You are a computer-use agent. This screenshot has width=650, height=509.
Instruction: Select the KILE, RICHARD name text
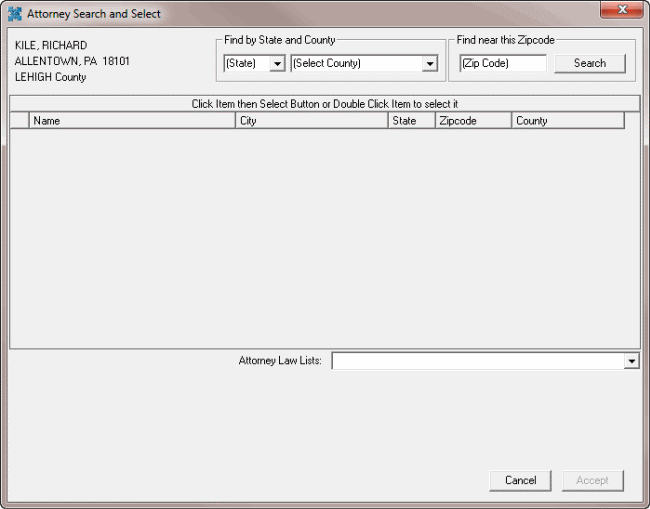coord(51,45)
